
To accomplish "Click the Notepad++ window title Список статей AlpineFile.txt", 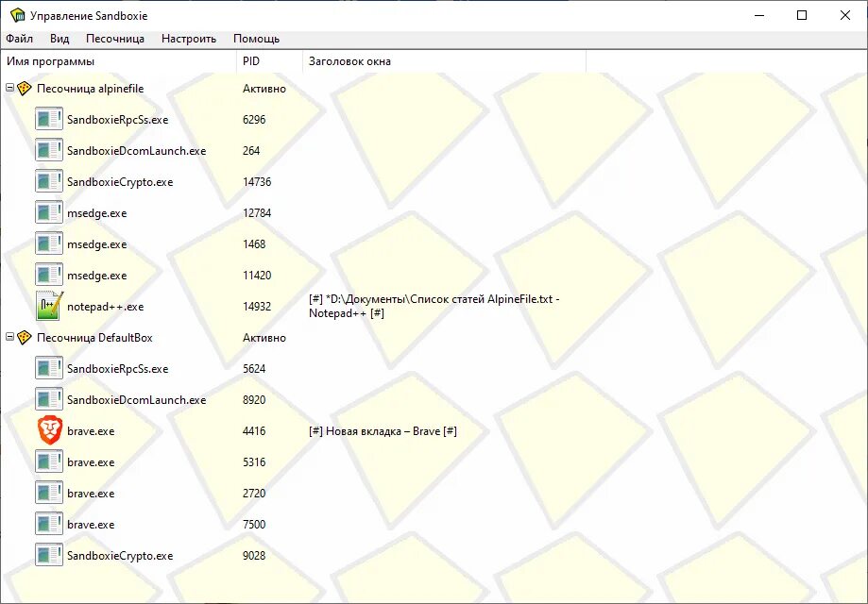I will coord(434,306).
